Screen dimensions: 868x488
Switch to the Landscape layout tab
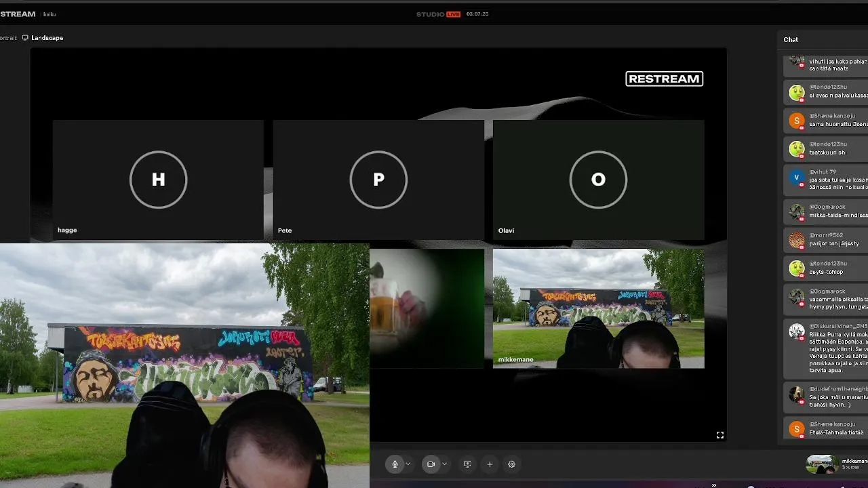tap(43, 38)
